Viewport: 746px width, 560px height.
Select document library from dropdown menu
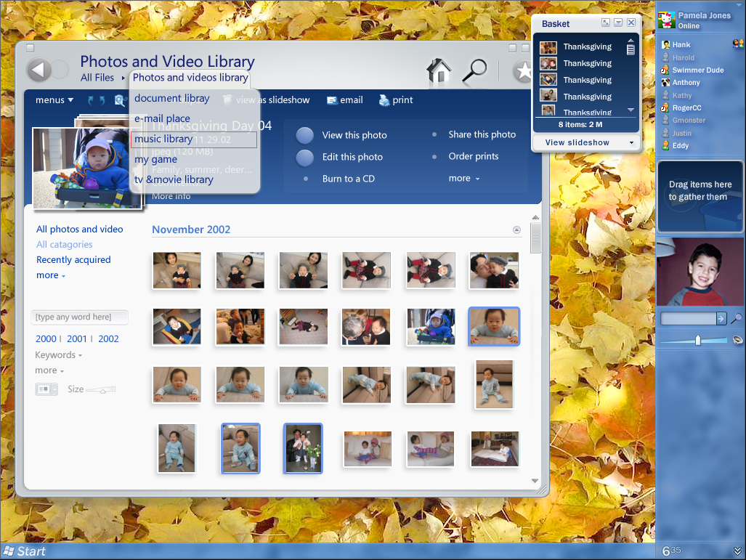pos(171,99)
